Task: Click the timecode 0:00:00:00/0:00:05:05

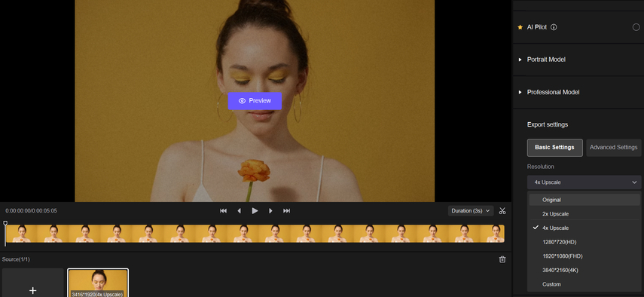Action: [x=31, y=211]
